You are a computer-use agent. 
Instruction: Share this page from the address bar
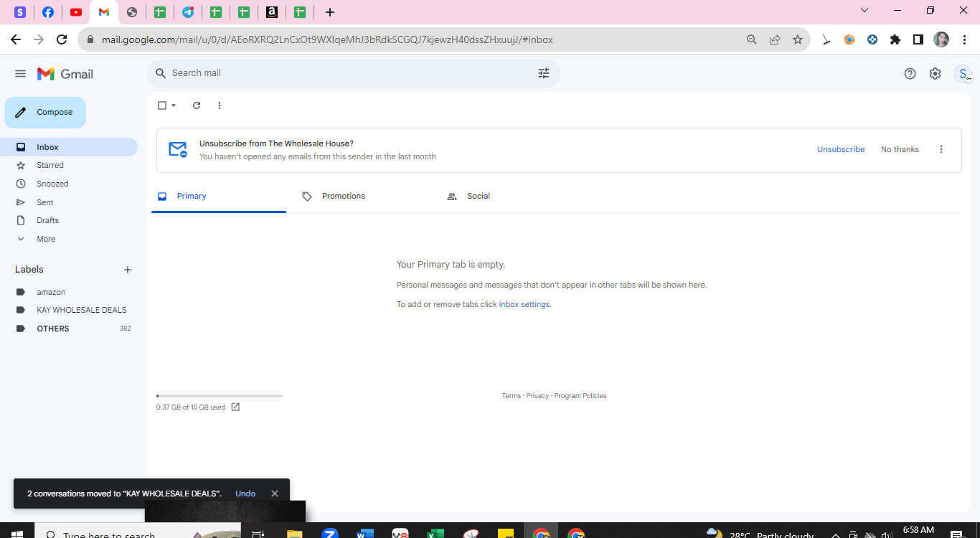pos(775,39)
